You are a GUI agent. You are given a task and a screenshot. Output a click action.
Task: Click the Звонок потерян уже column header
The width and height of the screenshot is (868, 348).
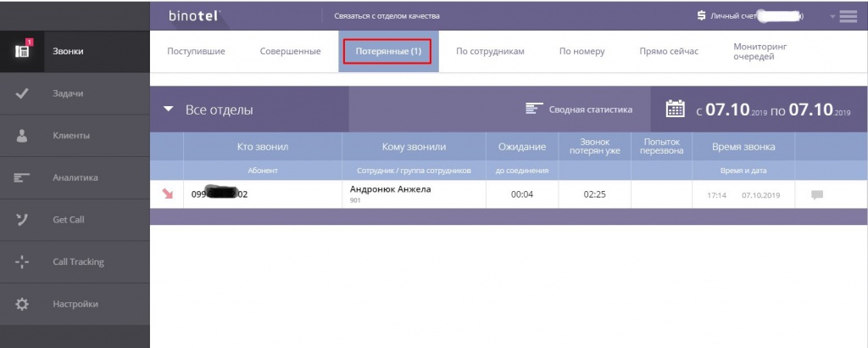pyautogui.click(x=594, y=146)
